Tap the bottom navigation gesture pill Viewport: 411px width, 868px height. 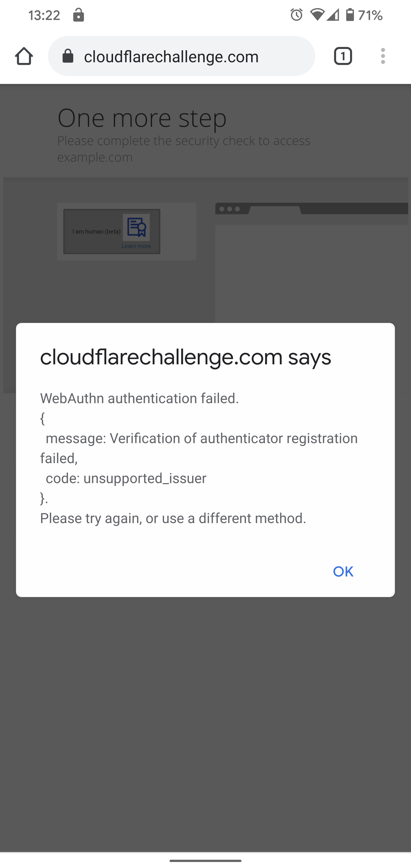[205, 861]
